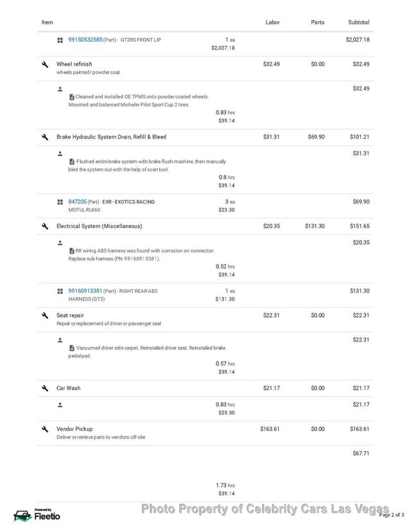Click the wrench icon beside Electrical System
The height and width of the screenshot is (532, 411).
45,226
